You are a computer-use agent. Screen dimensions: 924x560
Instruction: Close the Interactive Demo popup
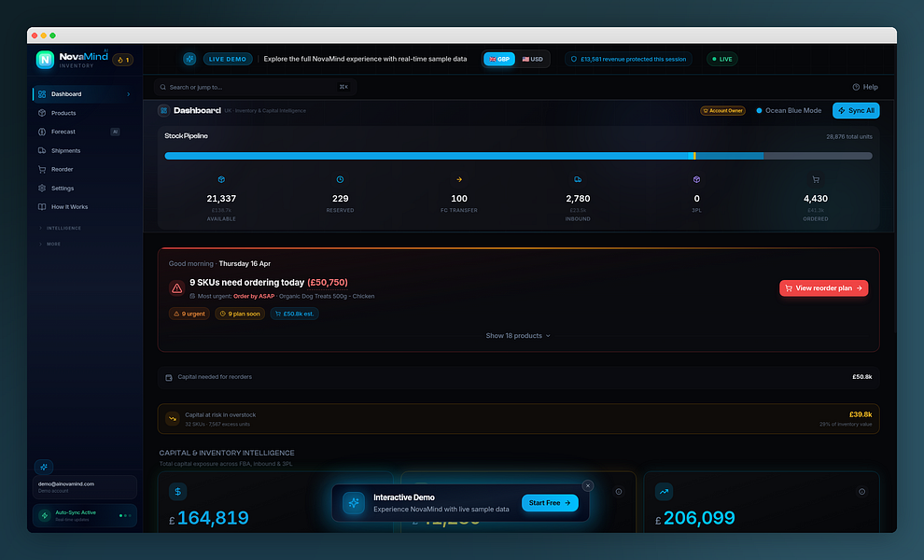587,485
